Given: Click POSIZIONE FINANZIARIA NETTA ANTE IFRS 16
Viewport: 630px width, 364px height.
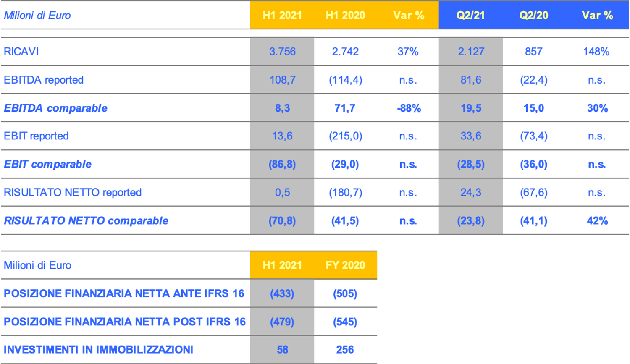Looking at the screenshot, I should (x=124, y=293).
